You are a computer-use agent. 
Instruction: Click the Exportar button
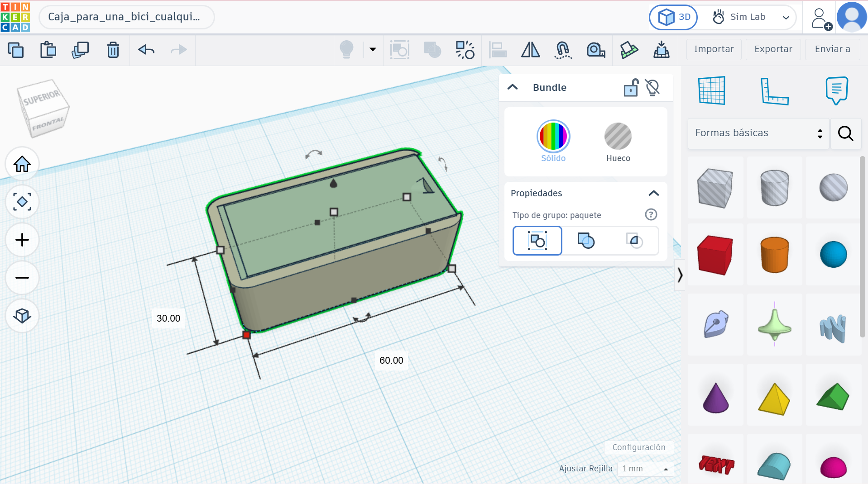pyautogui.click(x=773, y=49)
